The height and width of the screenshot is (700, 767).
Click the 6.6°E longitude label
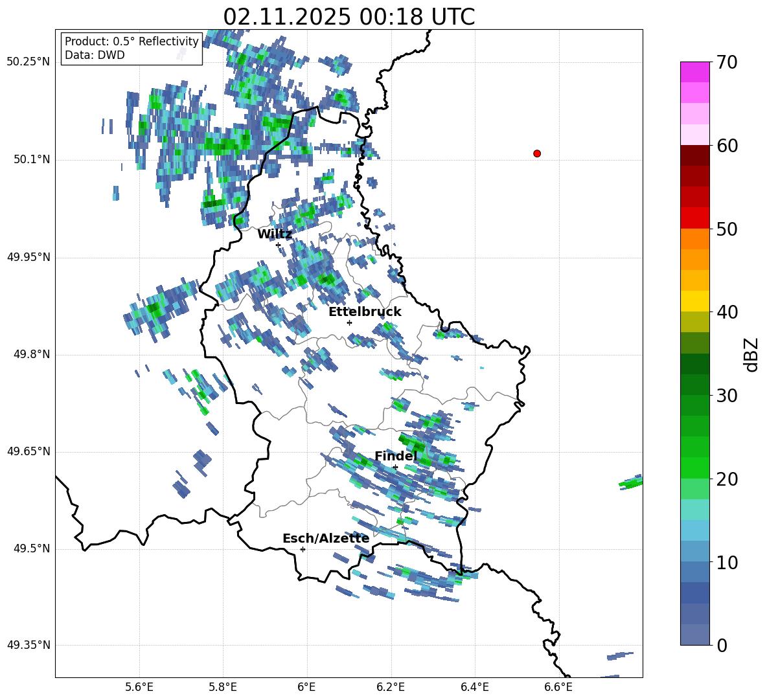(x=558, y=687)
